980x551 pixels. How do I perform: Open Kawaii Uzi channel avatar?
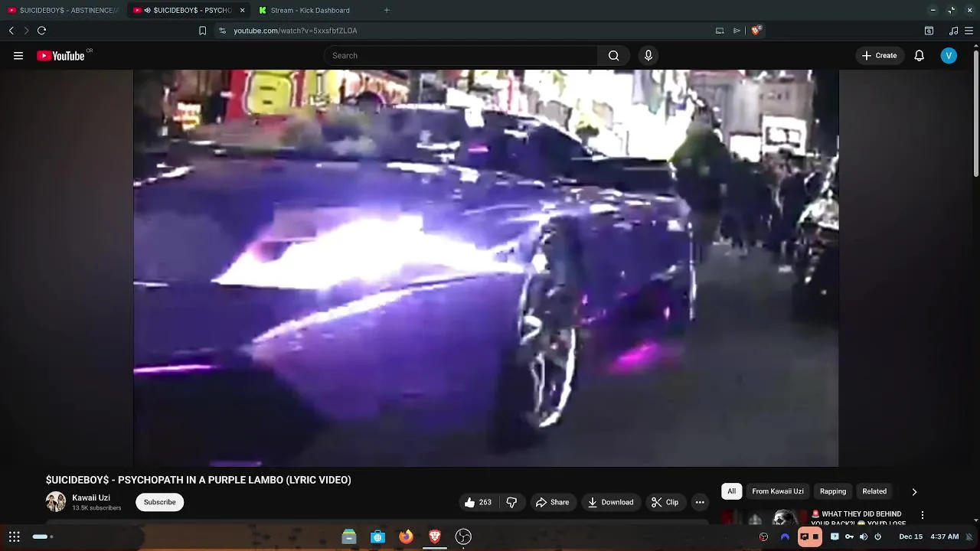pyautogui.click(x=56, y=502)
